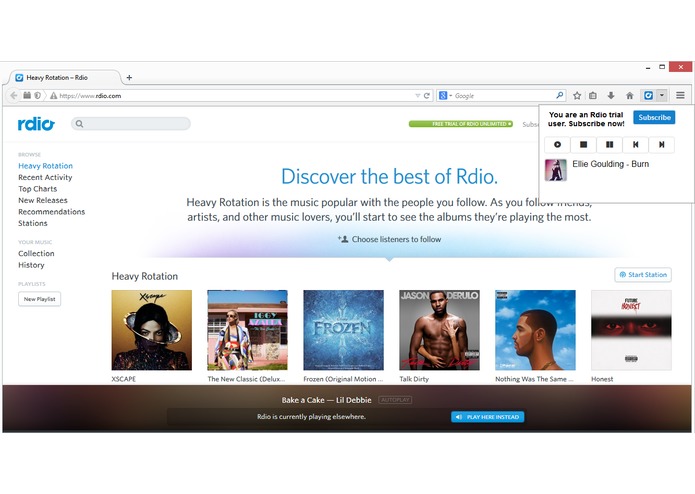
Task: Open the Google search engine dropdown
Action: tap(445, 95)
